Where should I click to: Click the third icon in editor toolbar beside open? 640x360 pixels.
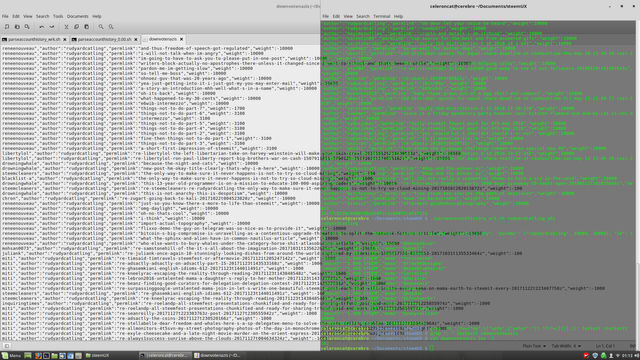pyautogui.click(x=27, y=27)
